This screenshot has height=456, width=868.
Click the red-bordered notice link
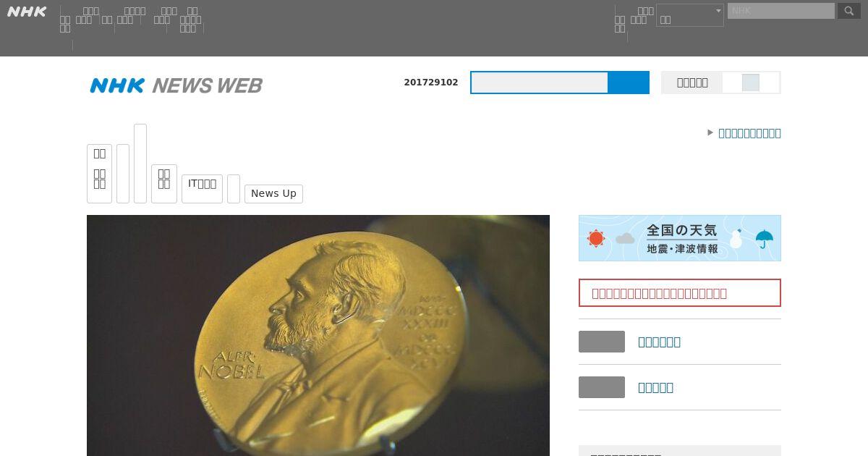point(680,293)
